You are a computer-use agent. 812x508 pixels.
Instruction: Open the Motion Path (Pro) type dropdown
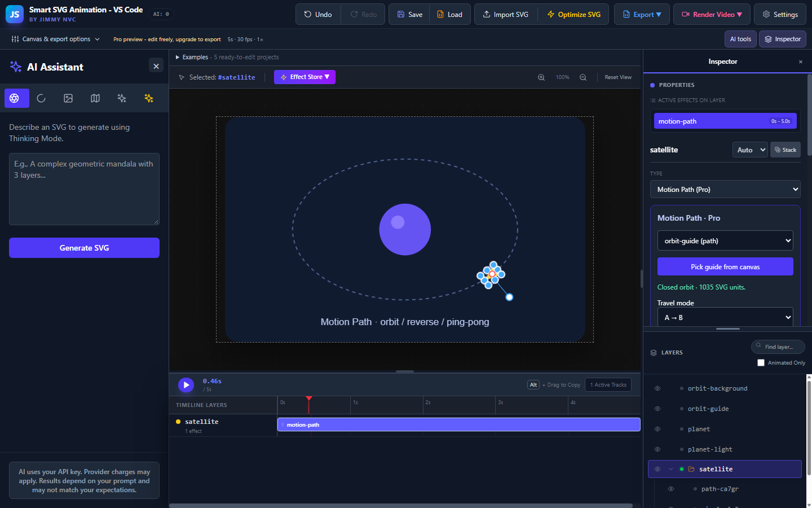point(725,189)
